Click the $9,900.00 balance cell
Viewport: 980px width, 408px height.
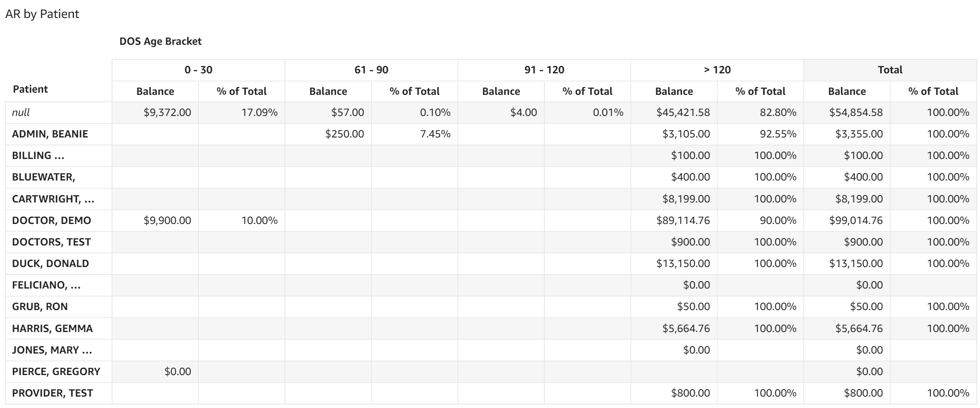click(x=167, y=220)
